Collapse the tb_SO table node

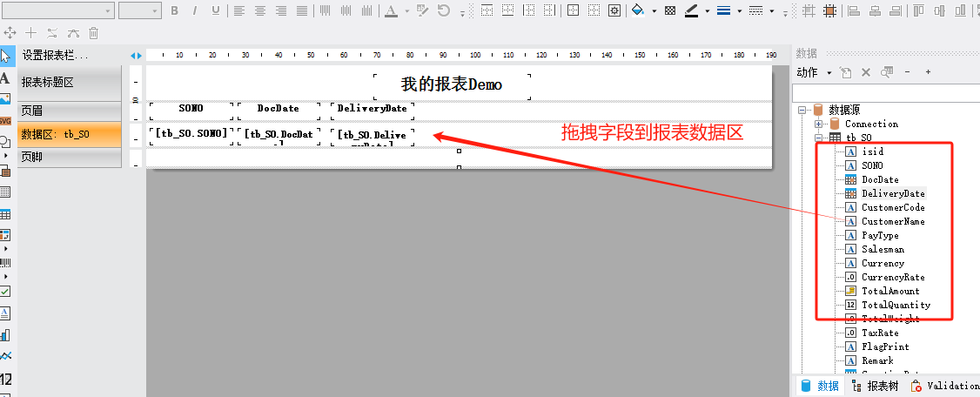818,138
